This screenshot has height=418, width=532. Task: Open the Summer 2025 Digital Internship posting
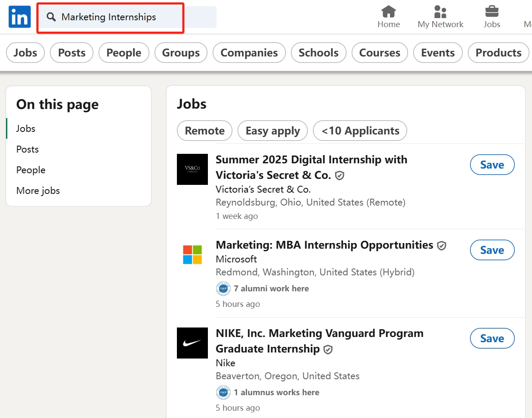311,167
